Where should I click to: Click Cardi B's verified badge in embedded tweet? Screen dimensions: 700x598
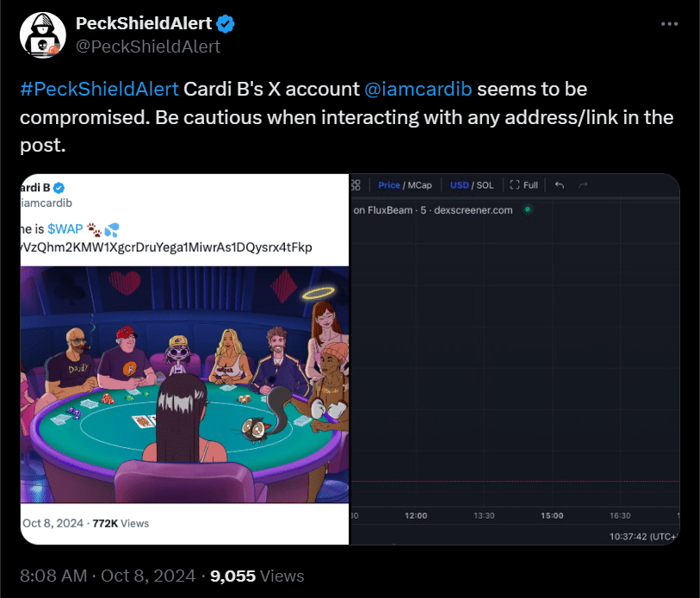57,187
